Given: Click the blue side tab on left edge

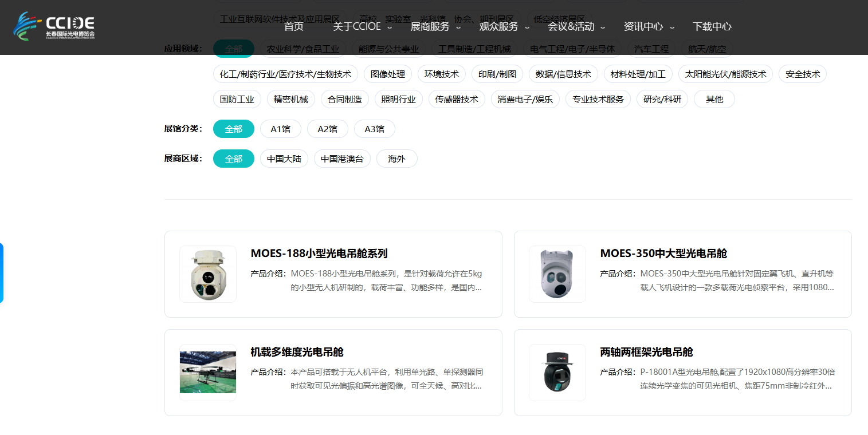Looking at the screenshot, I should (x=2, y=273).
